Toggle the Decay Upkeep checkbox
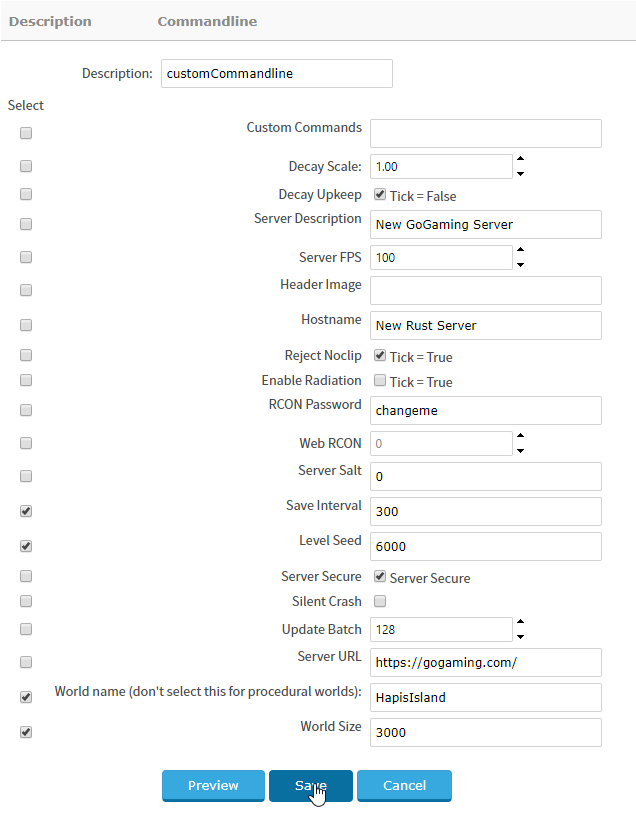 pyautogui.click(x=380, y=195)
